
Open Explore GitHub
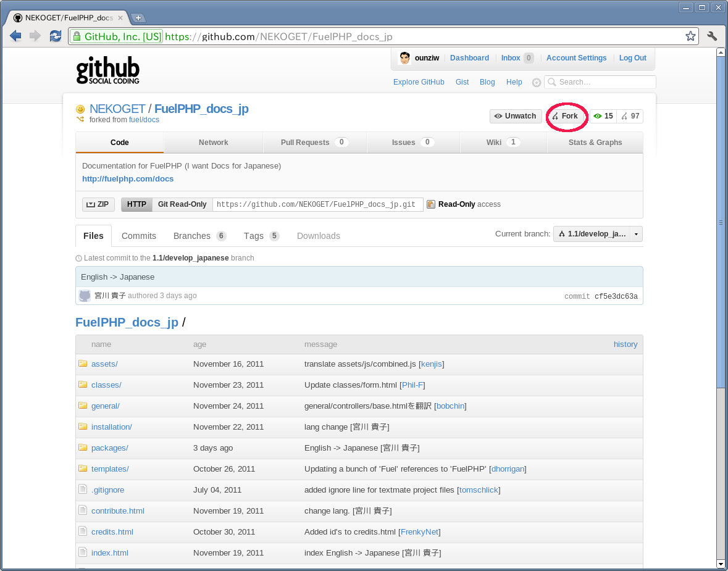pyautogui.click(x=419, y=82)
